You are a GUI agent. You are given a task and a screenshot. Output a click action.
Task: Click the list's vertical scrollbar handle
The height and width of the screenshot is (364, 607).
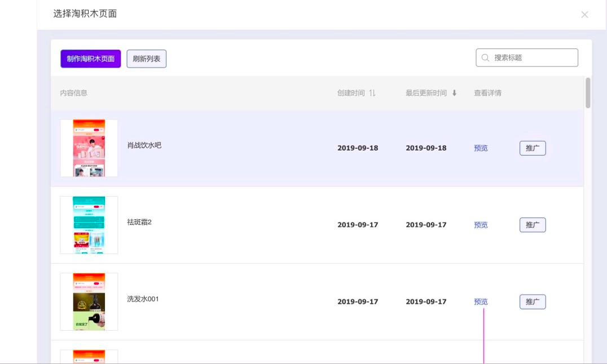click(x=588, y=93)
